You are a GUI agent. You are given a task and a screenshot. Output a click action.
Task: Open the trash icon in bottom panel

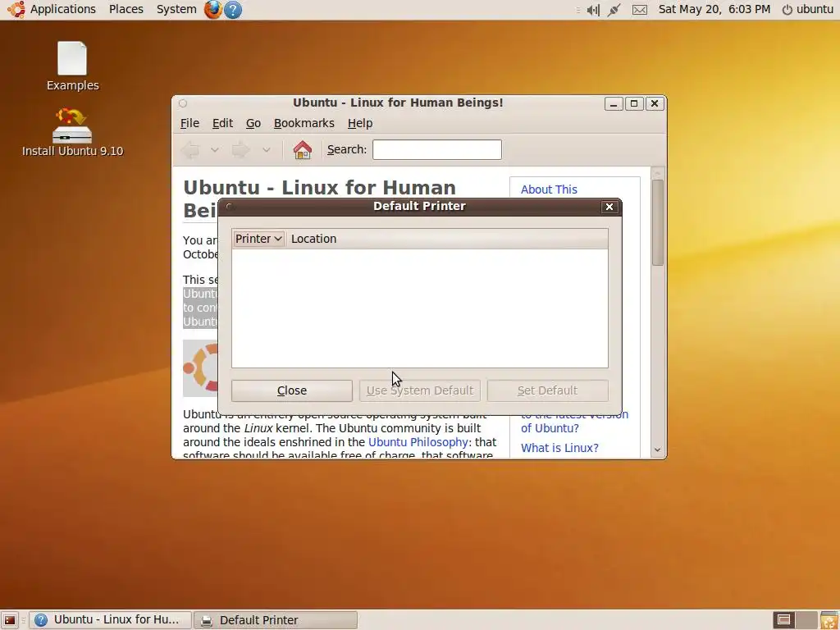[x=829, y=620]
